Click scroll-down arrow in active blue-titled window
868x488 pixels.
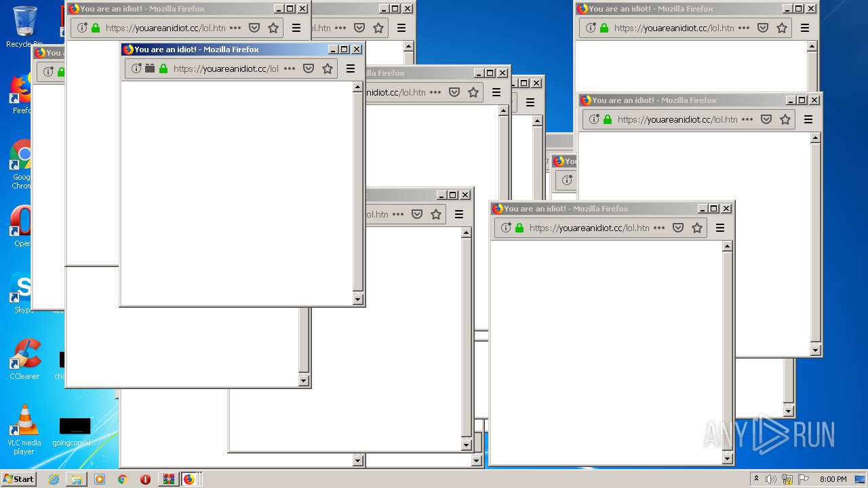358,299
